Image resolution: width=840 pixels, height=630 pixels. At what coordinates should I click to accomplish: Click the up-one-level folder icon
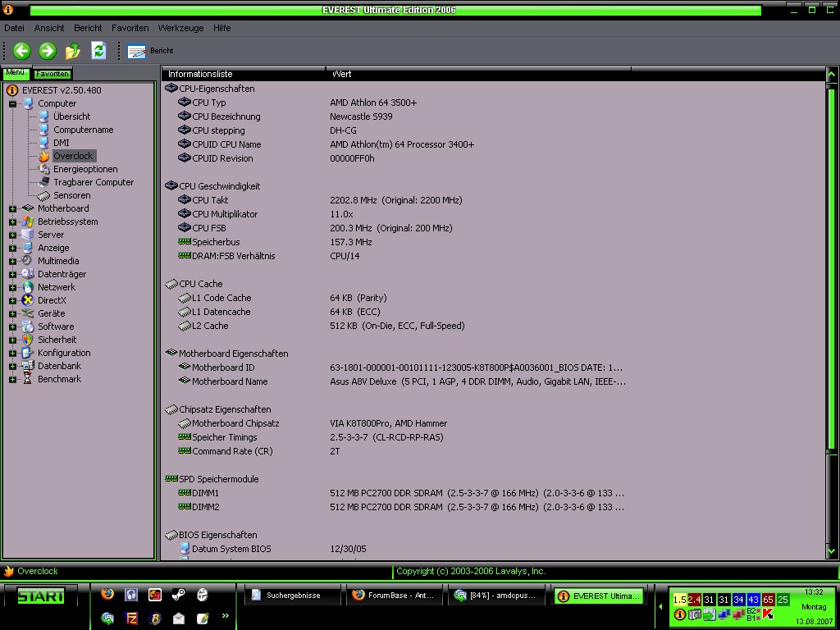[x=73, y=51]
